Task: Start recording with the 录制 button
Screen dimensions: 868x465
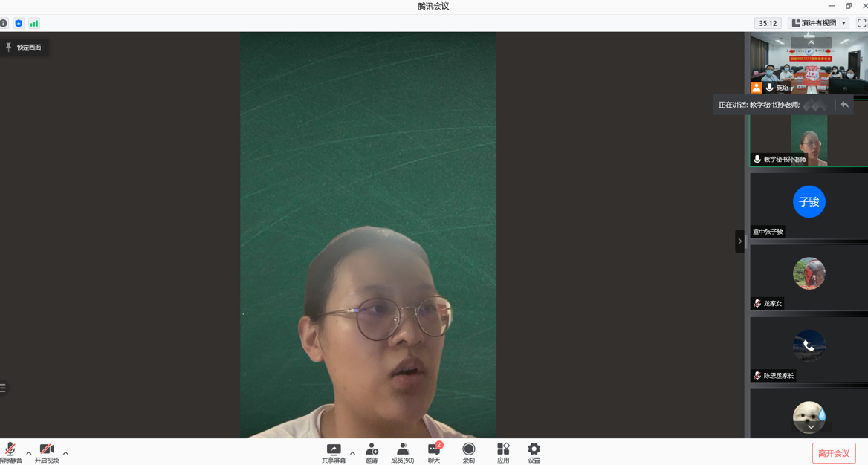Action: 468,452
